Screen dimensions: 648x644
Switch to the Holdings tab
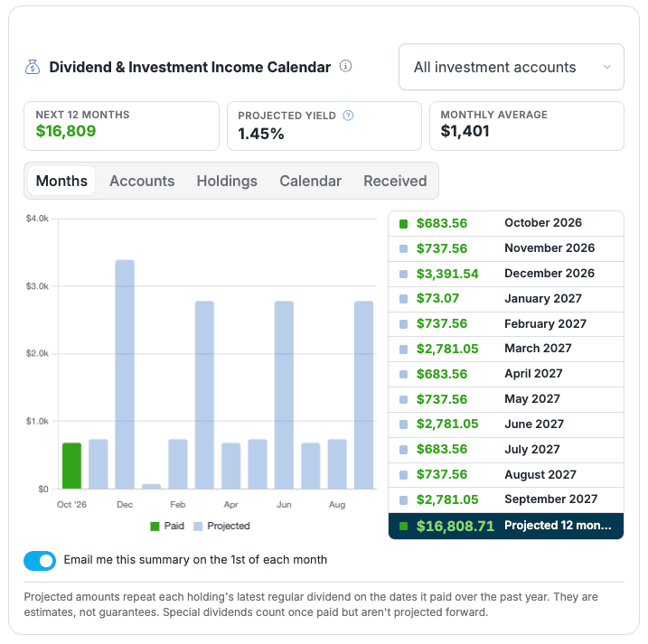(x=227, y=181)
